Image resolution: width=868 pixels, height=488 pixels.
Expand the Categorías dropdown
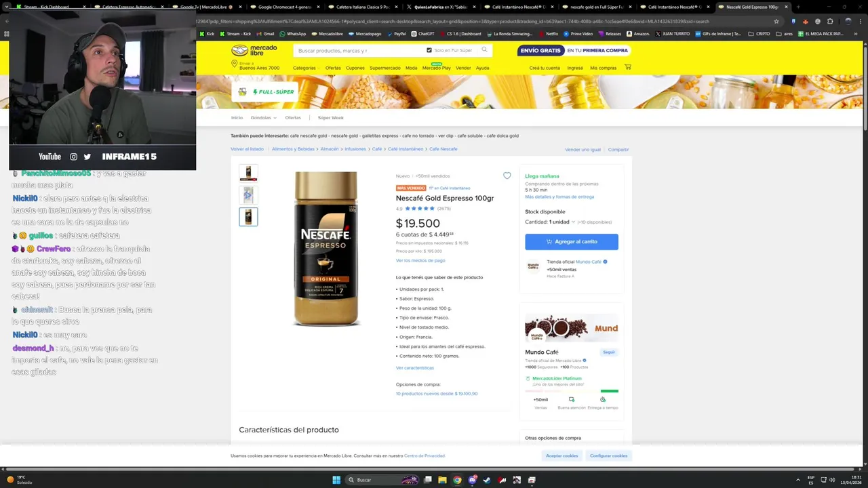pos(307,68)
